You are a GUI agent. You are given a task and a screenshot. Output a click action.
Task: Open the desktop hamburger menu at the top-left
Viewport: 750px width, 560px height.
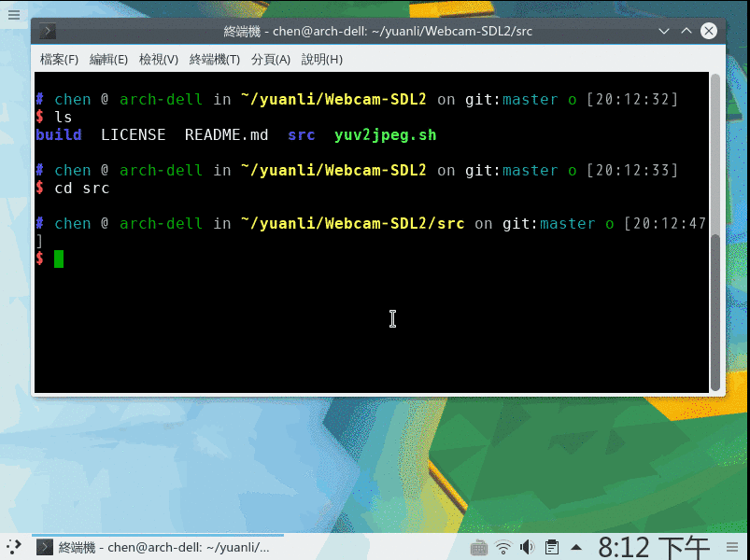click(x=14, y=15)
